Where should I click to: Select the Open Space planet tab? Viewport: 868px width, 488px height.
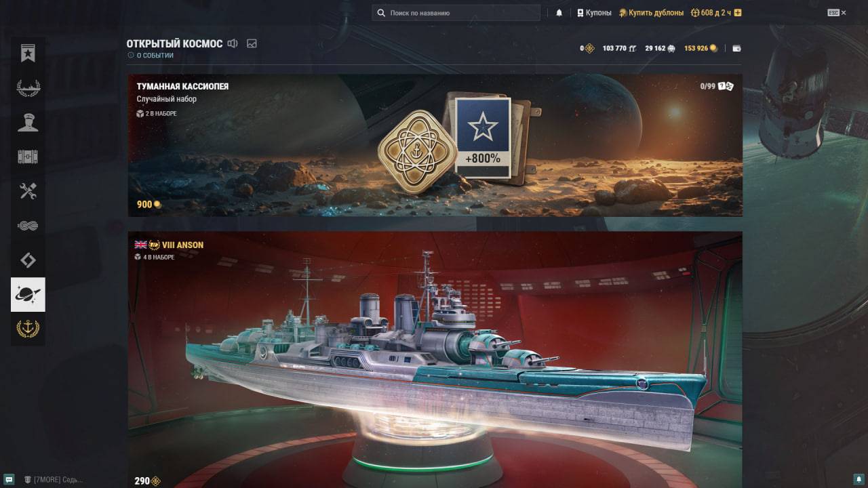[x=28, y=294]
